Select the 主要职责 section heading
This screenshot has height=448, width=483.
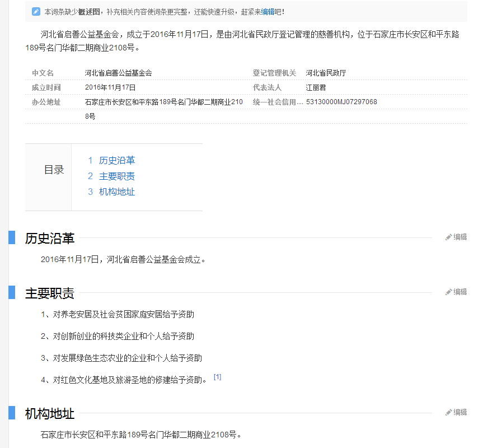click(x=50, y=293)
